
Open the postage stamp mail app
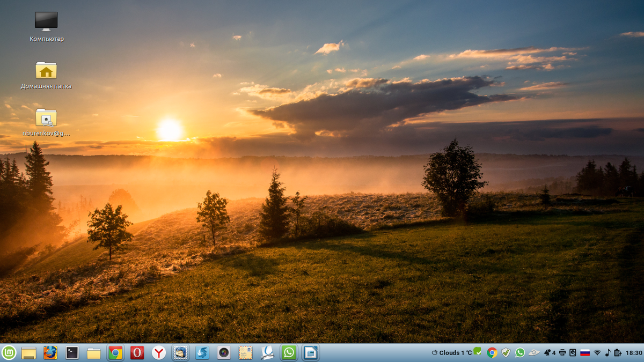(246, 352)
